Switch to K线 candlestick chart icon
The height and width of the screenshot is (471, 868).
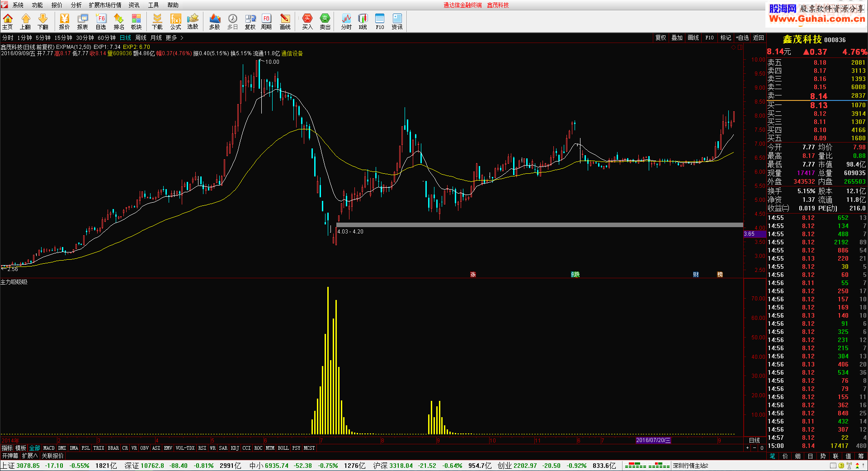[x=363, y=21]
